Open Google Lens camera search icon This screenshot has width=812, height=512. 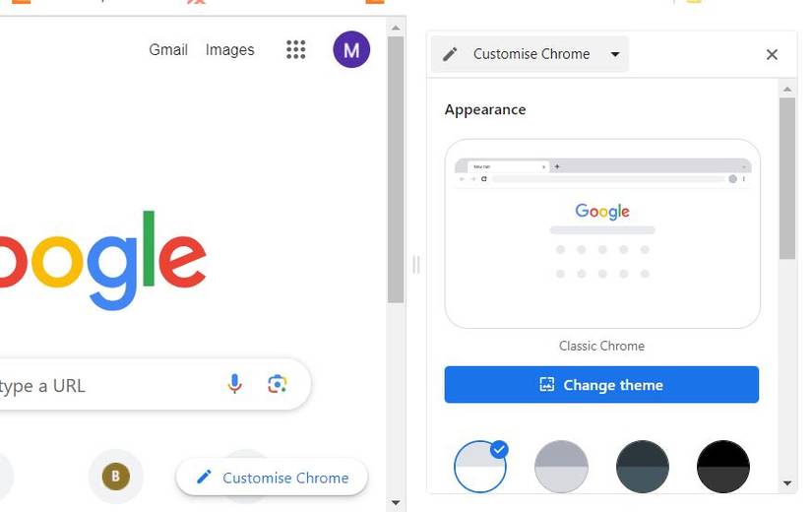(x=277, y=384)
